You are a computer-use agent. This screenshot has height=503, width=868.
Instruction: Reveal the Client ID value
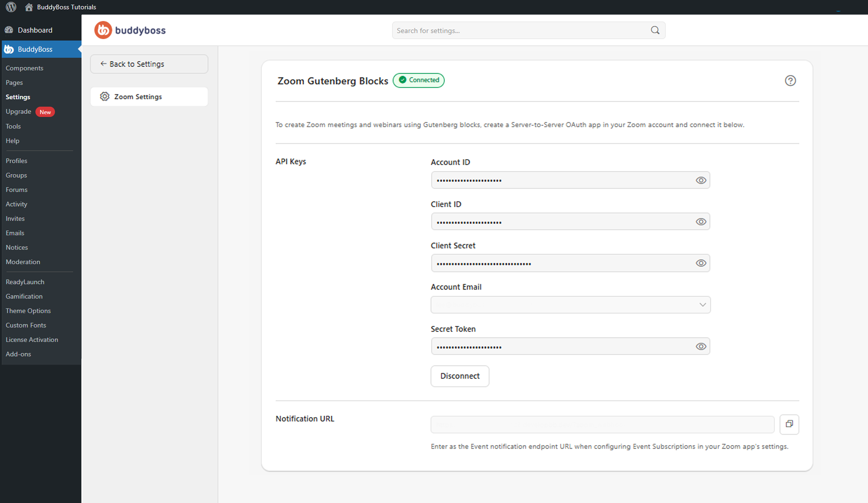(701, 222)
